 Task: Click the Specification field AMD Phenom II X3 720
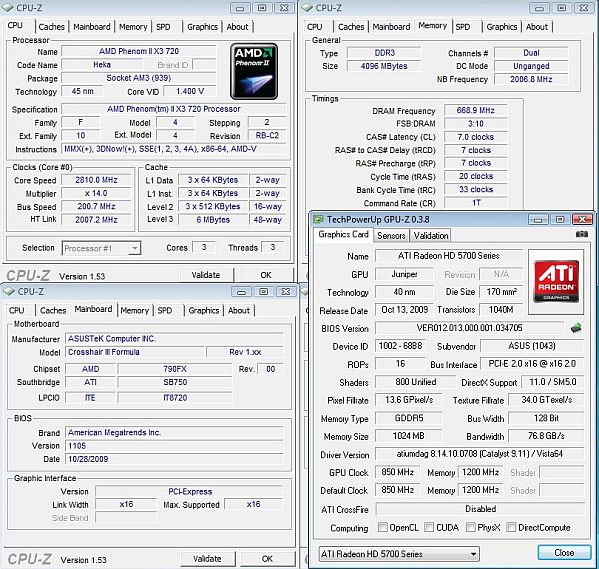point(174,109)
